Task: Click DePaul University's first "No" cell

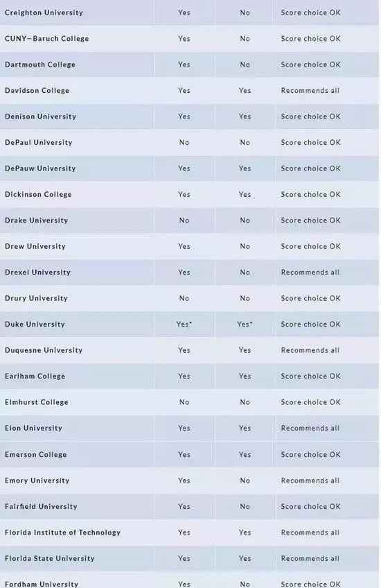Action: pos(184,143)
